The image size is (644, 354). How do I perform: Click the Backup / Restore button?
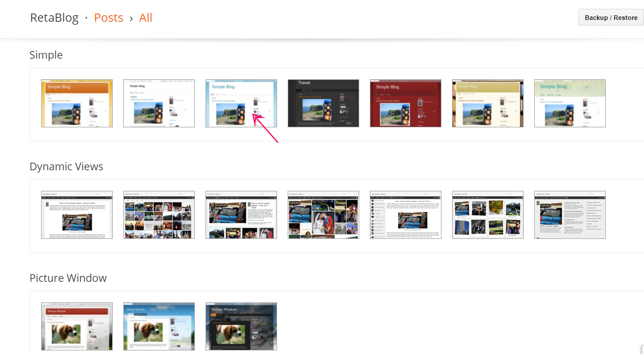[611, 18]
